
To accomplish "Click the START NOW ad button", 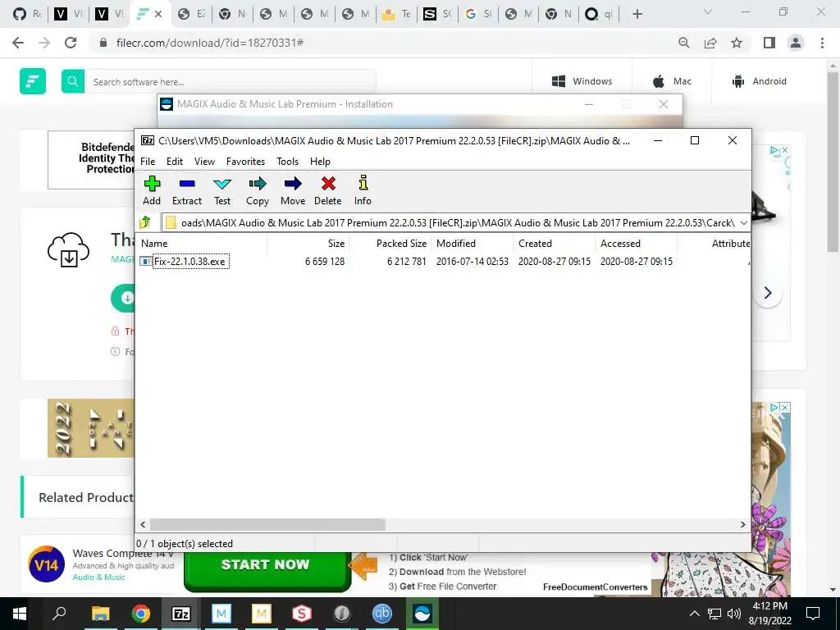I will coord(266,569).
